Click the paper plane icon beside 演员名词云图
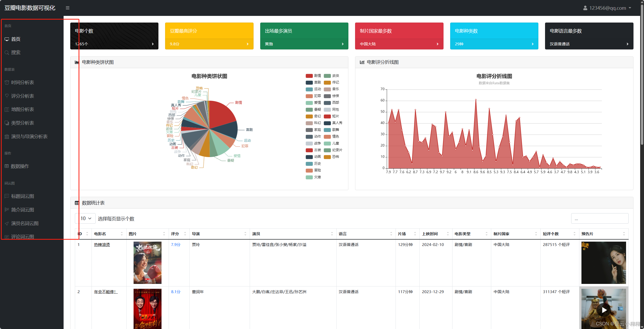644x329 pixels. click(x=7, y=223)
